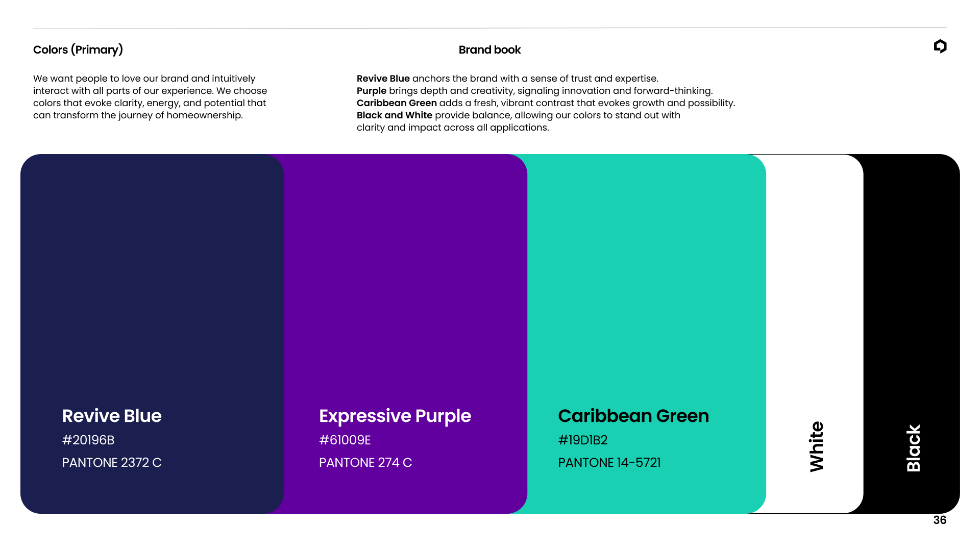
Task: Click the "Expressive Purple" swatch title
Action: coord(395,416)
